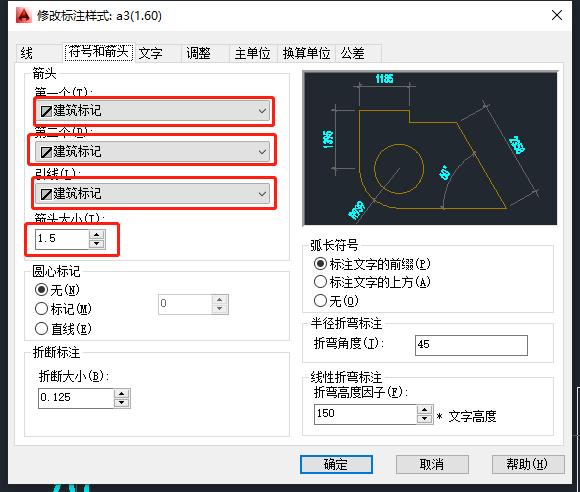580x492 pixels.
Task: Decrease break size with down spinner
Action: tap(122, 403)
